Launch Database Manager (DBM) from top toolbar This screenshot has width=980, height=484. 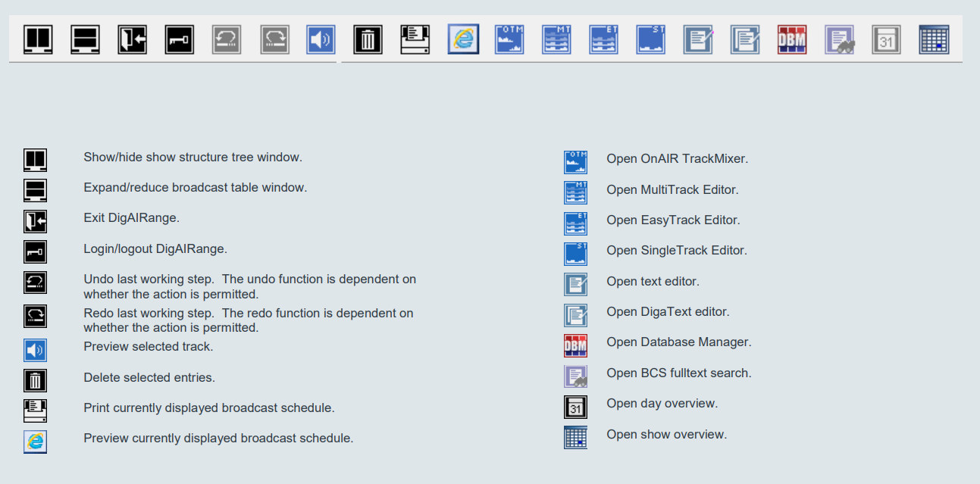click(792, 39)
